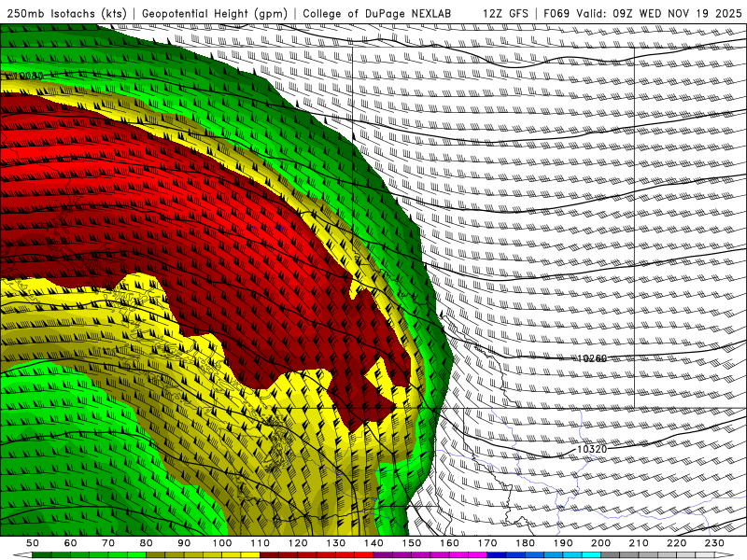Click the 220 knot legend label
The width and height of the screenshot is (747, 560).
(x=676, y=543)
